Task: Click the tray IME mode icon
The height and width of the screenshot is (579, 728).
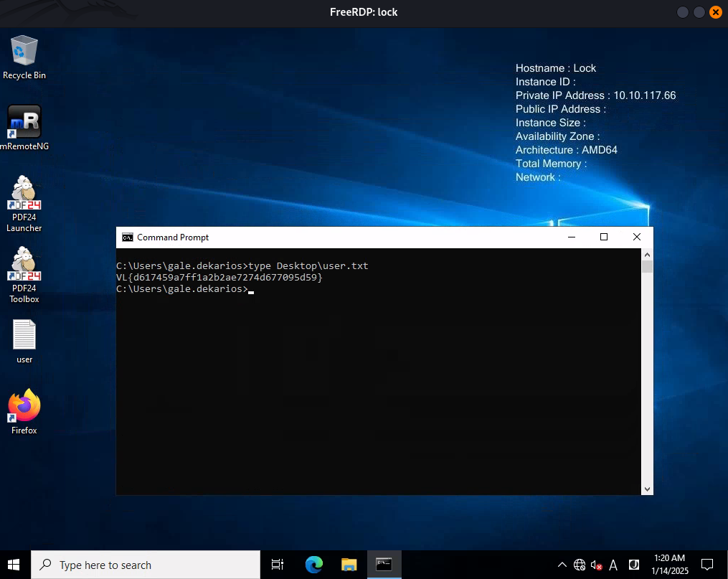Action: (634, 565)
